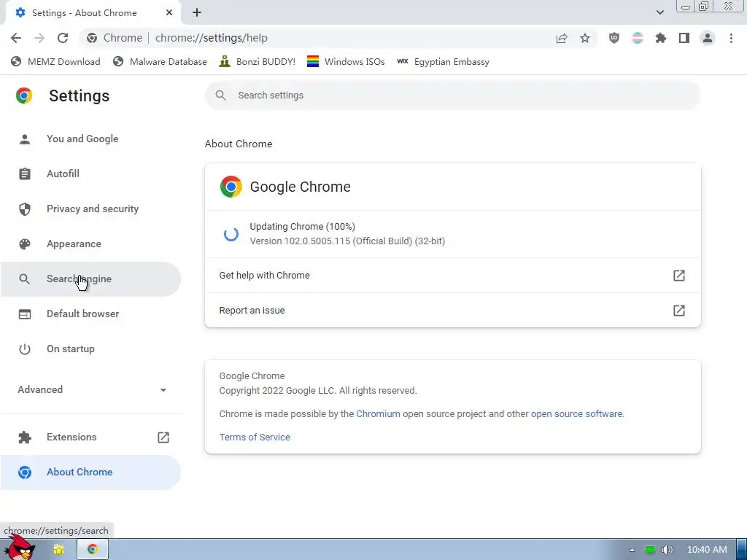Open Windows ISOs bookmark
Screen dimensions: 747x560
coord(346,62)
